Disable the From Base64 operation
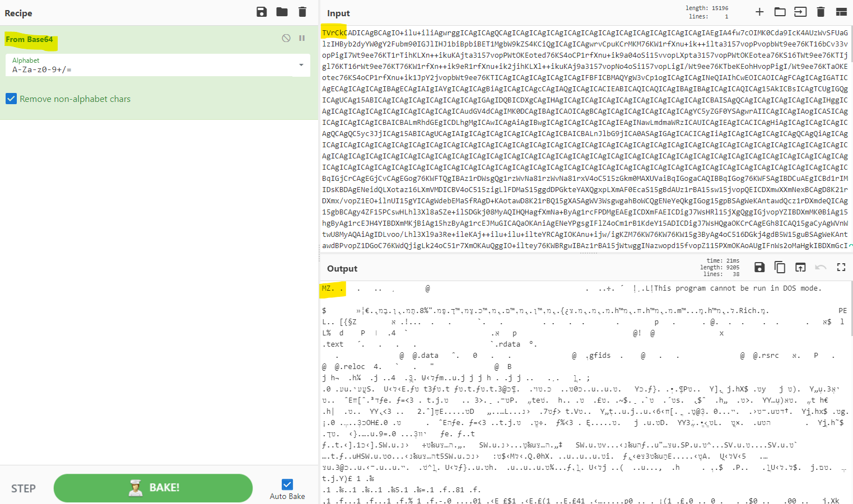This screenshot has width=853, height=504. click(x=286, y=38)
